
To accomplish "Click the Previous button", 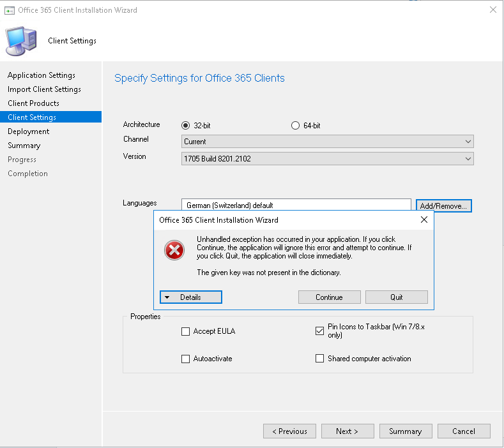I will (x=289, y=431).
